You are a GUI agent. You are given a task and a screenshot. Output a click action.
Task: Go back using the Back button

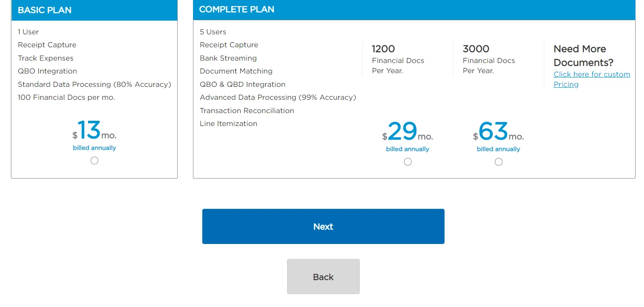323,277
